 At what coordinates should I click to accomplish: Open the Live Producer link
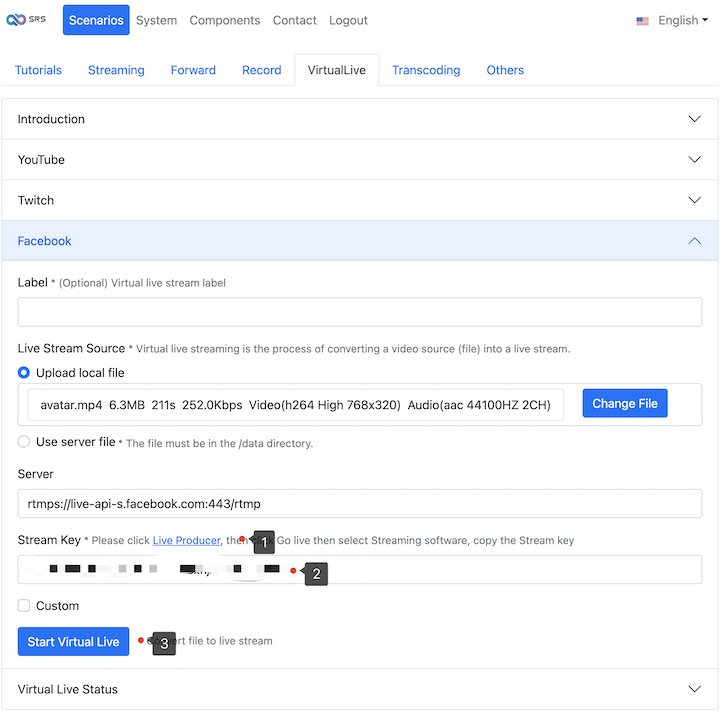click(x=186, y=540)
